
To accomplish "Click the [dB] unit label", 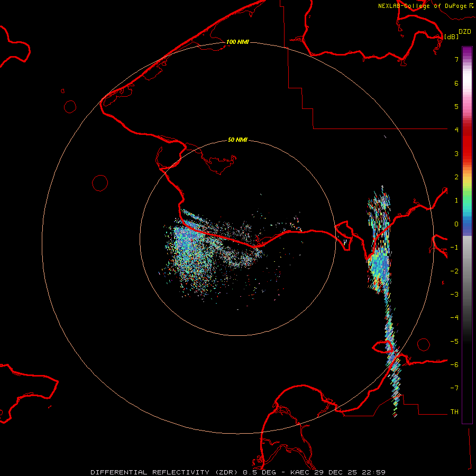I will (x=452, y=36).
